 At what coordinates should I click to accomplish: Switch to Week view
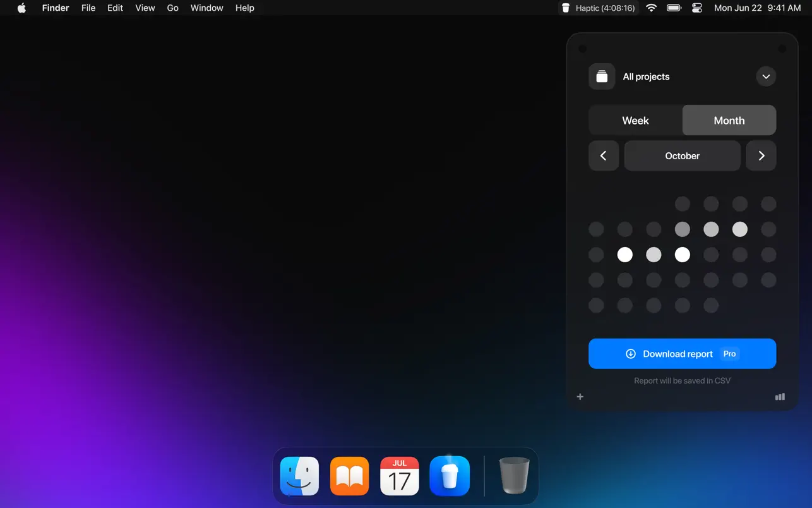tap(635, 121)
